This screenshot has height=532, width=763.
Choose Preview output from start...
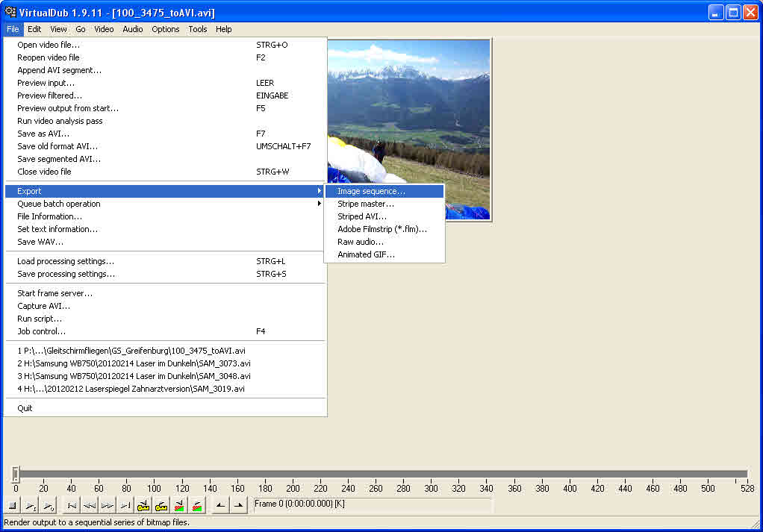[164, 108]
